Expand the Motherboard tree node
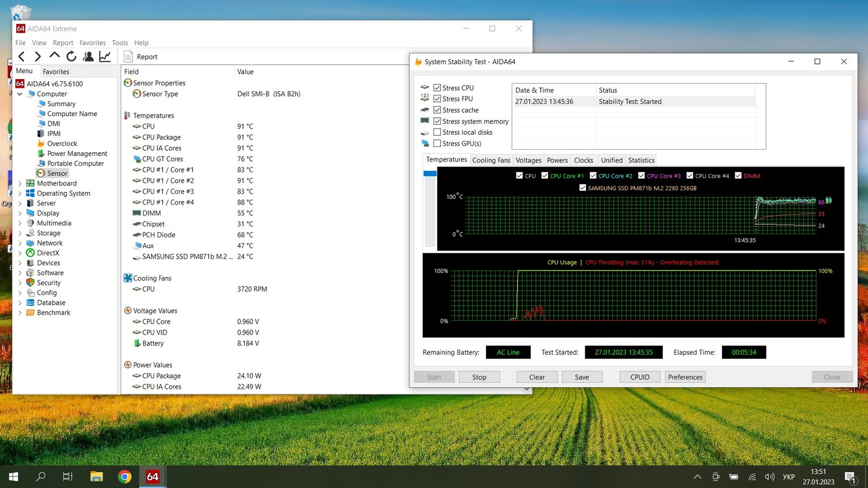This screenshot has width=868, height=488. pos(20,183)
